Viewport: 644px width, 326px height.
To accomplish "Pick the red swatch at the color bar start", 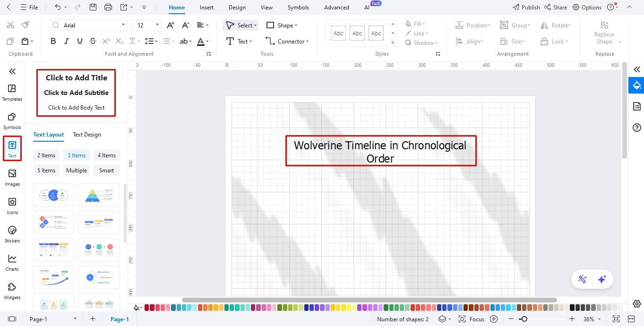I will point(146,308).
